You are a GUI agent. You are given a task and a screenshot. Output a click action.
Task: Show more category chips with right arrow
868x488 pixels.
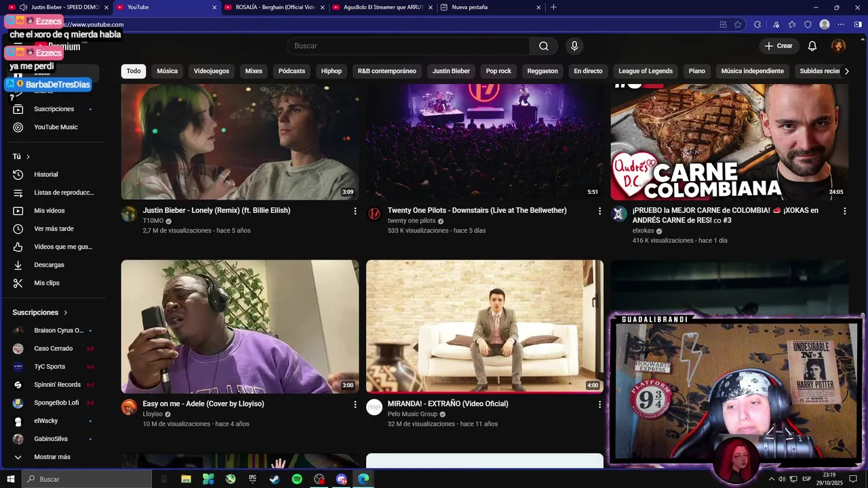(x=846, y=71)
